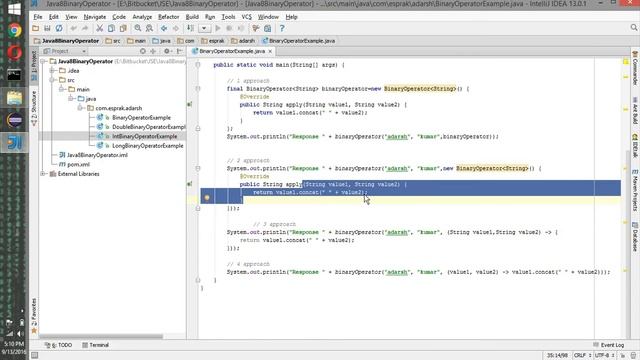Click the Run play icon
Image resolution: width=640 pixels, height=360 pixels.
pos(218,29)
